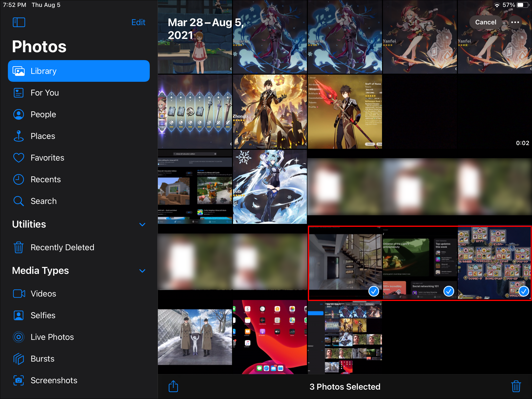Screen dimensions: 532x399
Task: Open the three-dots more options menu
Action: tap(515, 22)
